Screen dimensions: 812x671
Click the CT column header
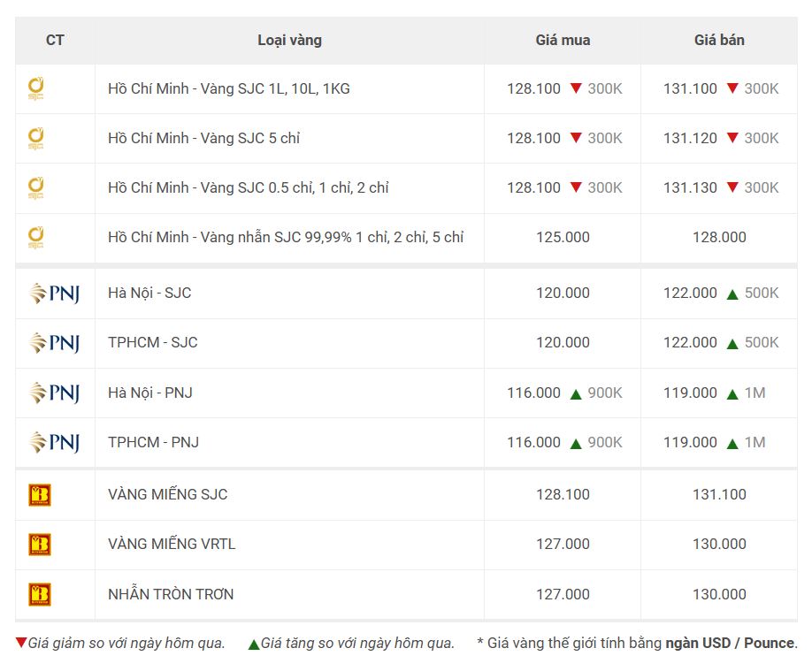coord(55,40)
